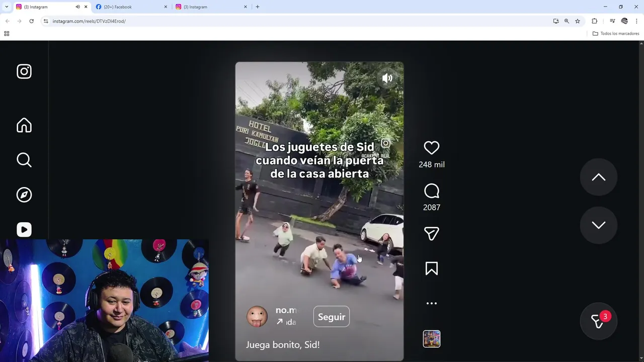Open the browser extensions puzzle icon
644x362 pixels.
(595, 21)
